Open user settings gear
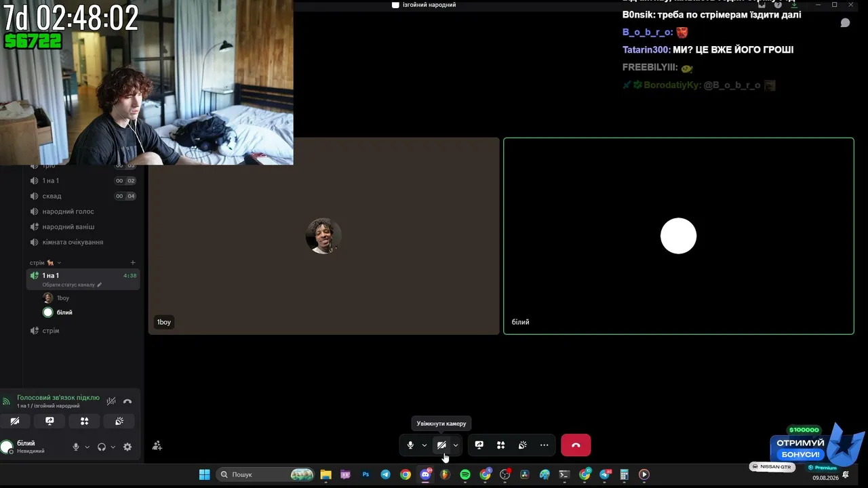This screenshot has height=488, width=868. point(127,447)
